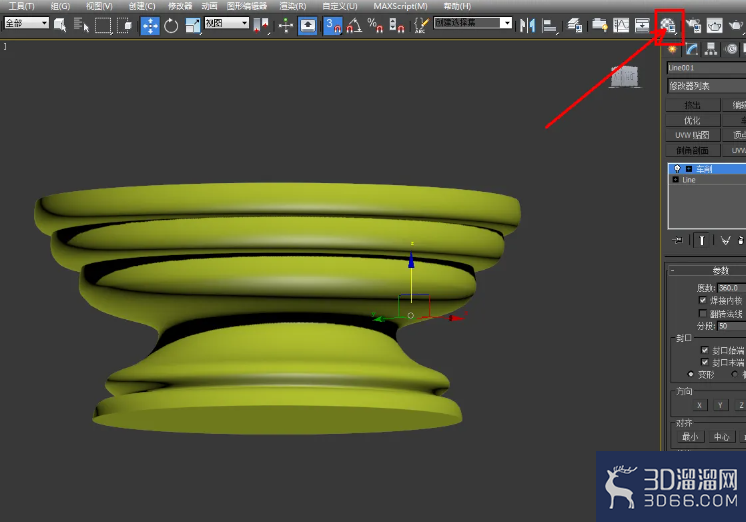
Task: Click the folder icon with the lightbulb
Action: (599, 25)
